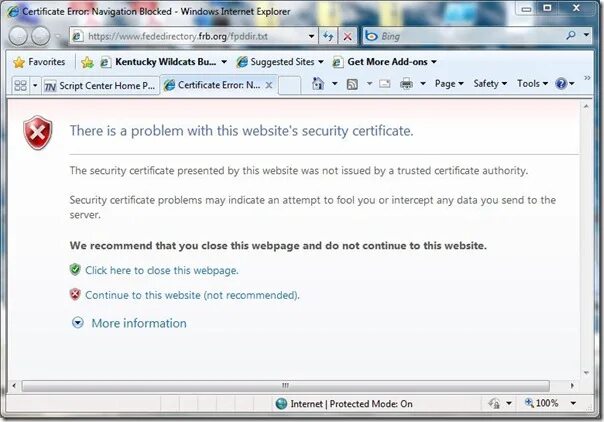Close the Certificate Error tab

pyautogui.click(x=269, y=85)
